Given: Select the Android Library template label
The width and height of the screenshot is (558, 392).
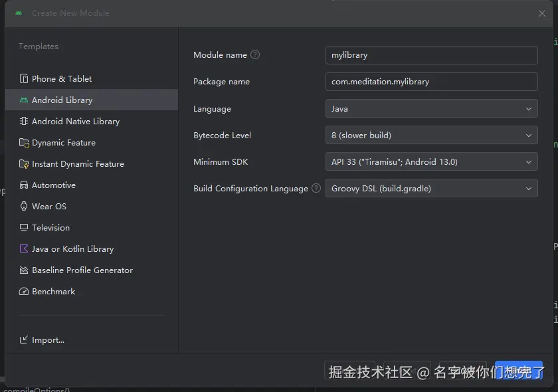Looking at the screenshot, I should coord(62,100).
